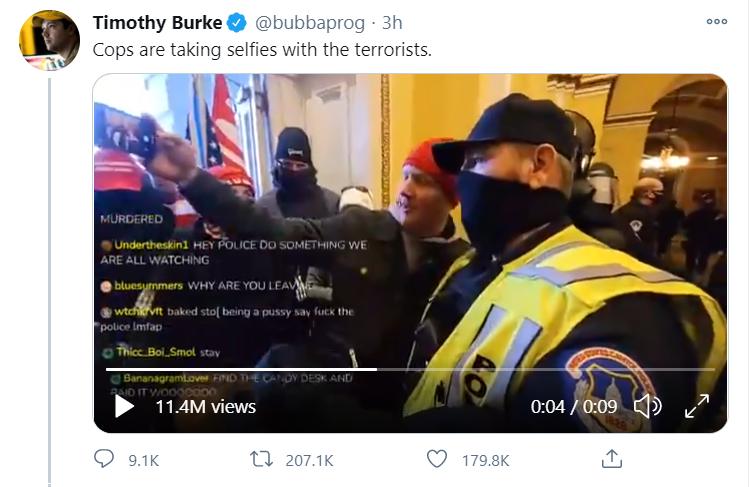Play the video with the play button

click(x=125, y=407)
